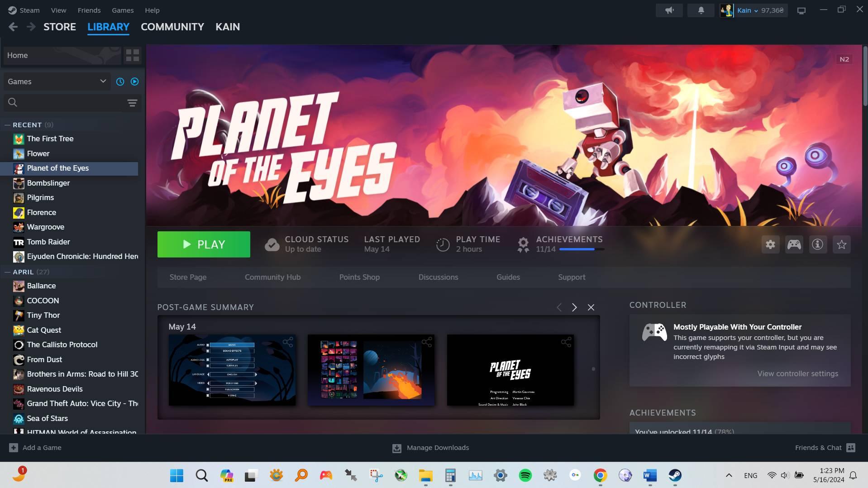Open the Community Hub link
868x488 pixels.
[272, 277]
